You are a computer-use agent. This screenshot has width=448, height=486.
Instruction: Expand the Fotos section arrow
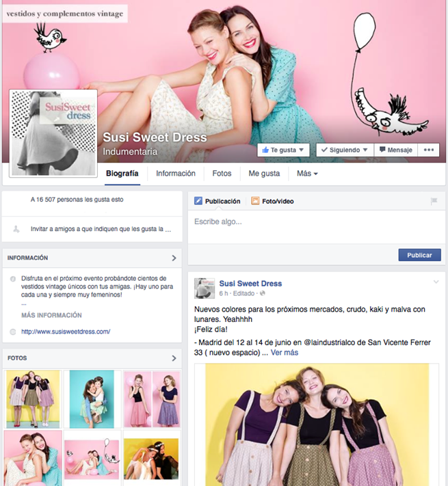[x=174, y=358]
